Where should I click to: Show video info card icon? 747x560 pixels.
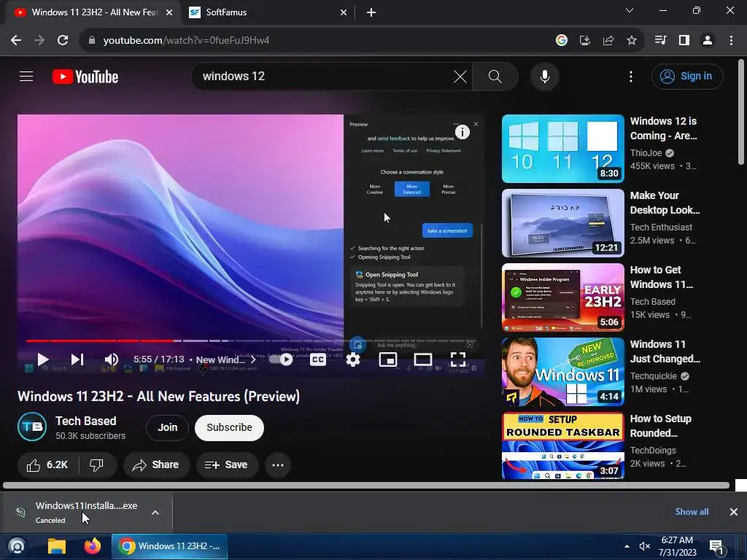(462, 132)
